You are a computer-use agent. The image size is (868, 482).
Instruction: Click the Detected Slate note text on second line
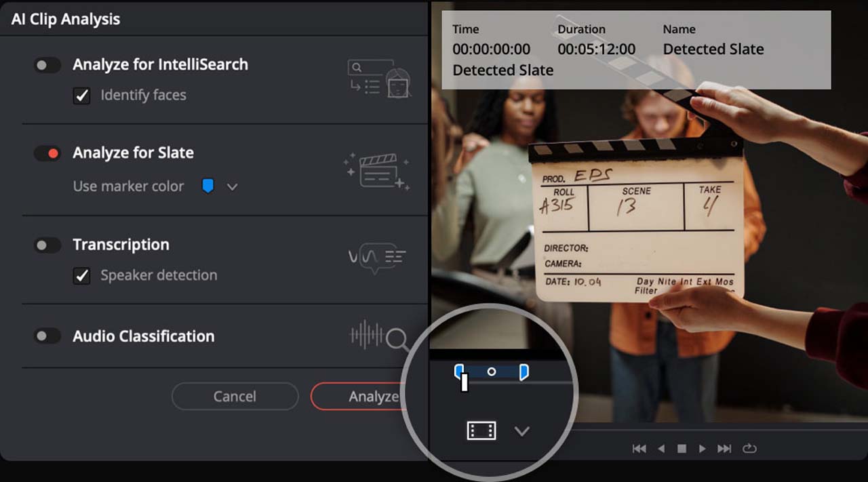point(503,71)
